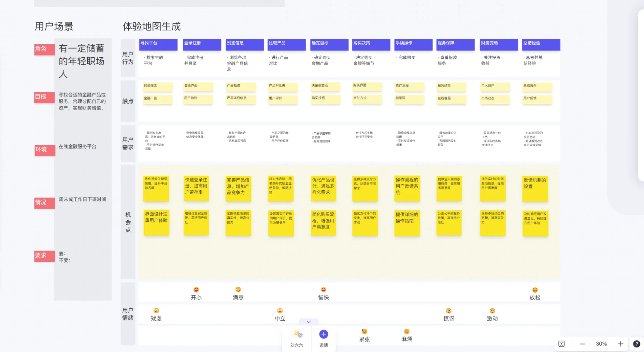The width and height of the screenshot is (644, 352).
Task: Select the 疑虑 worried emoji
Action: [x=156, y=311]
